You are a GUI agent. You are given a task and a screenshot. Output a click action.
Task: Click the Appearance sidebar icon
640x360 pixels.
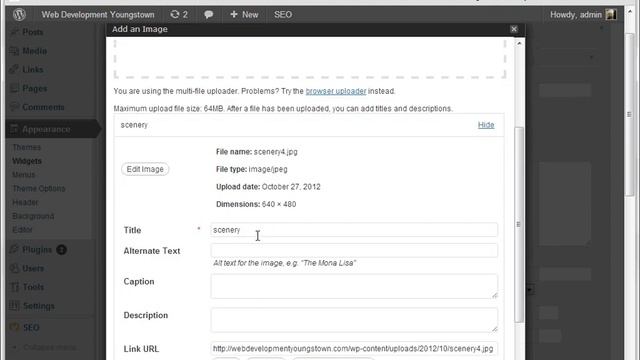pyautogui.click(x=14, y=129)
